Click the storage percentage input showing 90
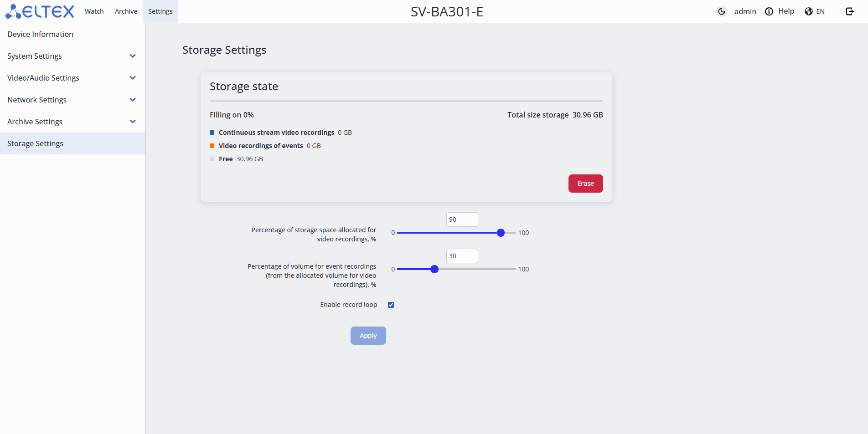Image resolution: width=868 pixels, height=434 pixels. pos(462,220)
